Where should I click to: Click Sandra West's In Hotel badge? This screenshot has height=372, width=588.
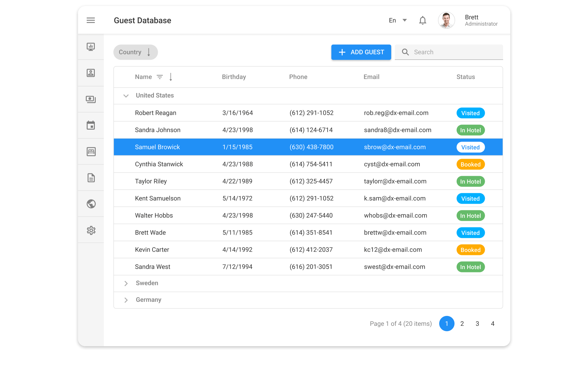pos(470,267)
